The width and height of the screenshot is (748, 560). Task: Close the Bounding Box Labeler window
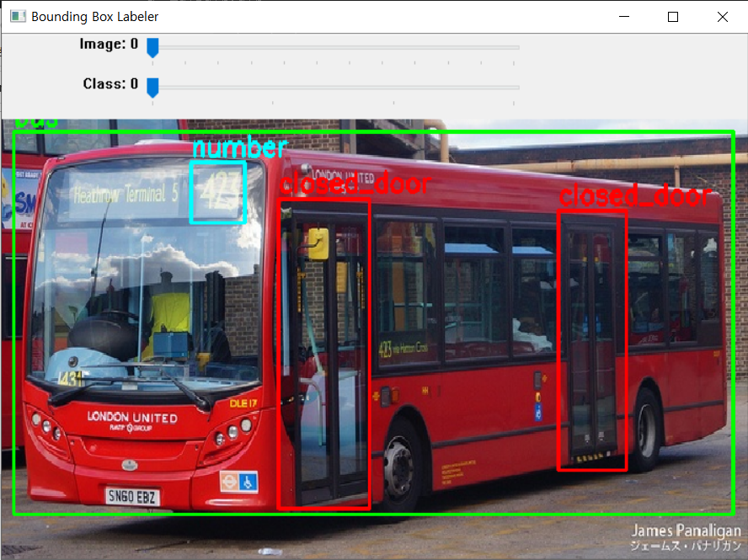pyautogui.click(x=722, y=17)
